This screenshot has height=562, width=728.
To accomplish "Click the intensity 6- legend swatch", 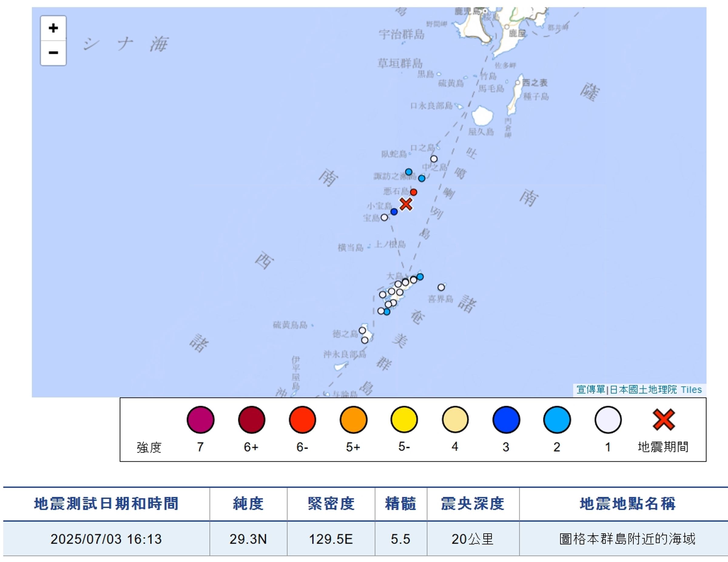I will point(302,420).
